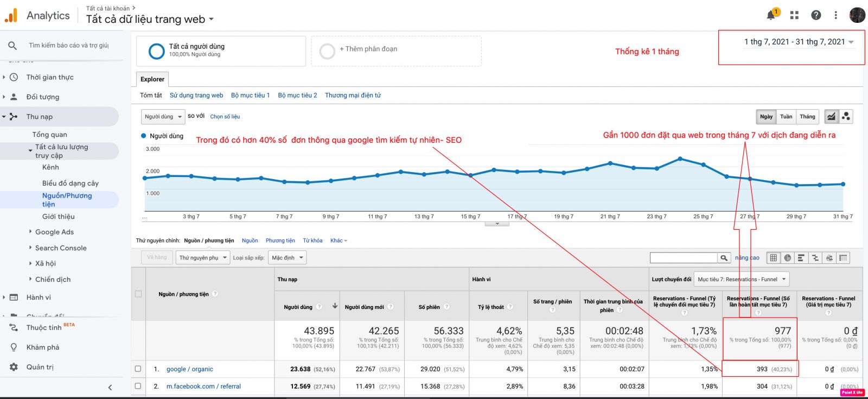Image resolution: width=868 pixels, height=399 pixels.
Task: Switch to Bộ mục tiêu 1 tab
Action: click(x=250, y=96)
